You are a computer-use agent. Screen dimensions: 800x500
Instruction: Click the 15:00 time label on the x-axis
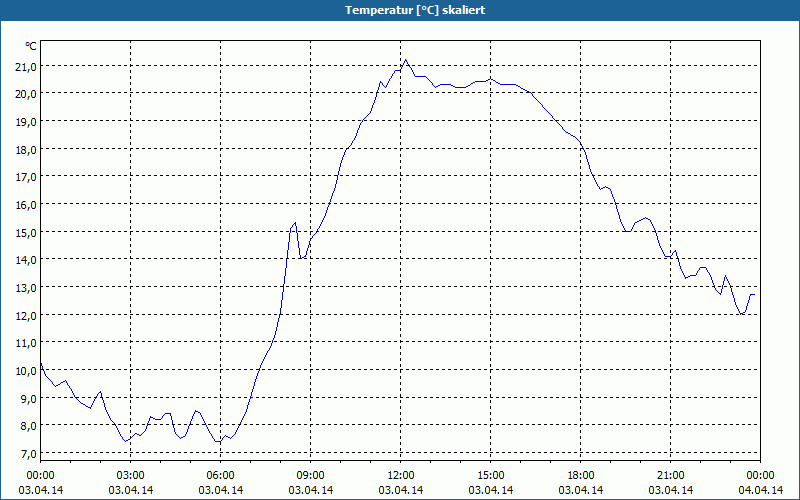(491, 476)
